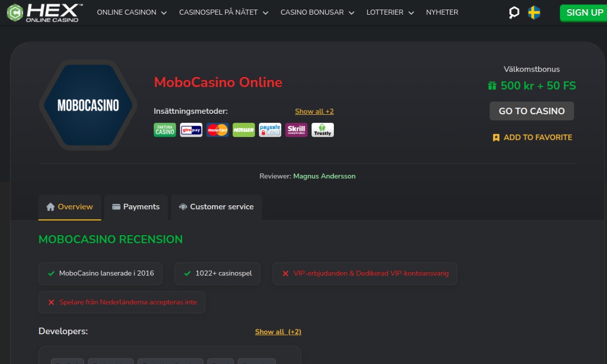Click the bookmark icon beside Add to Favorite
This screenshot has width=607, height=364.
(496, 137)
